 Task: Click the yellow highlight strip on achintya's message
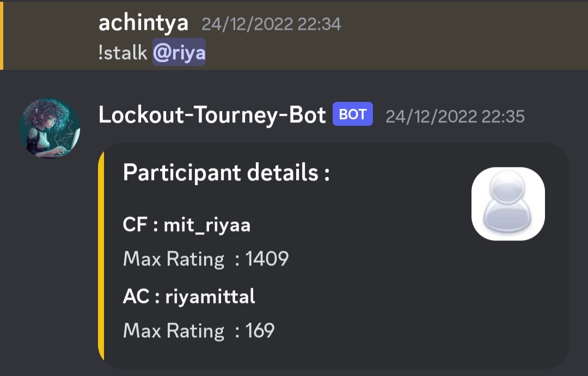(2, 35)
